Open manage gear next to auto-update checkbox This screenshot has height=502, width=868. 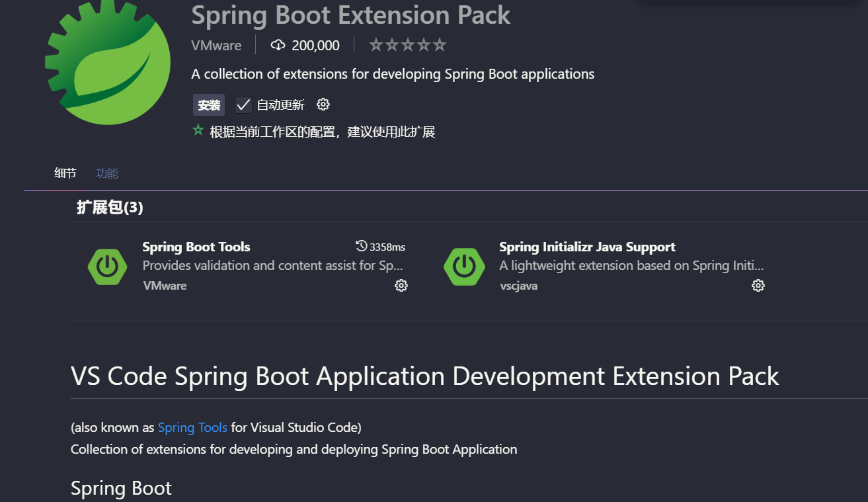pos(323,105)
